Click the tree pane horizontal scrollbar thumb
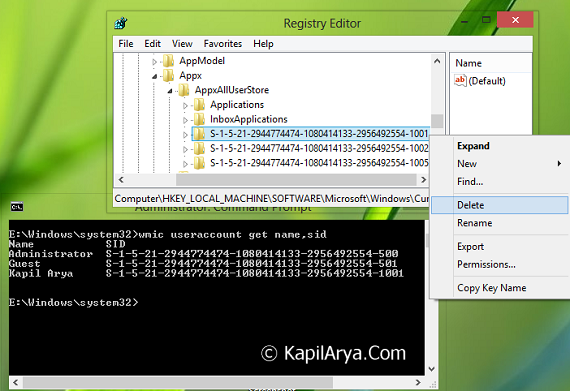This screenshot has width=570, height=391. [x=296, y=180]
